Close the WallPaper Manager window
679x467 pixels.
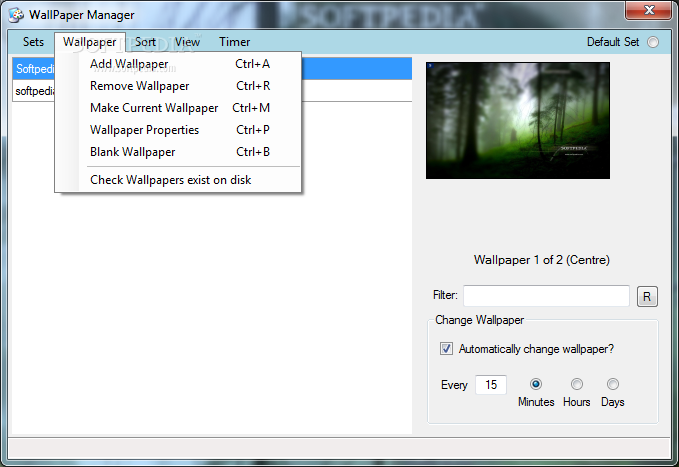(x=648, y=10)
